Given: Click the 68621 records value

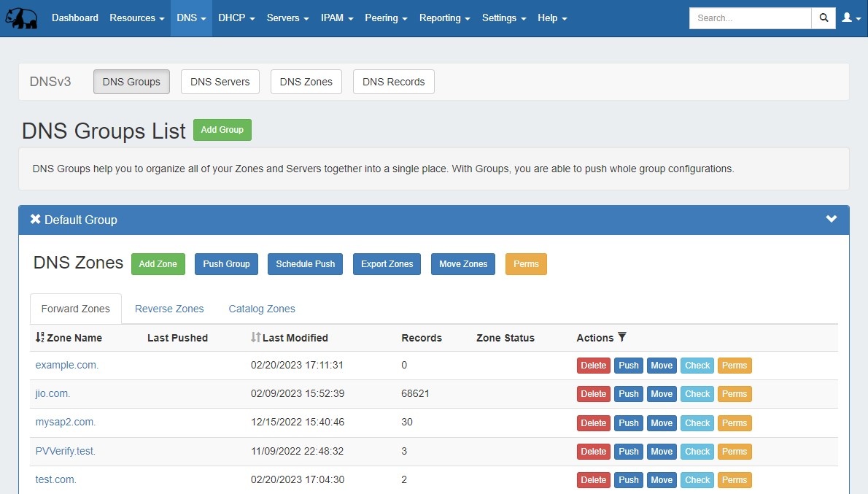Looking at the screenshot, I should [x=415, y=394].
